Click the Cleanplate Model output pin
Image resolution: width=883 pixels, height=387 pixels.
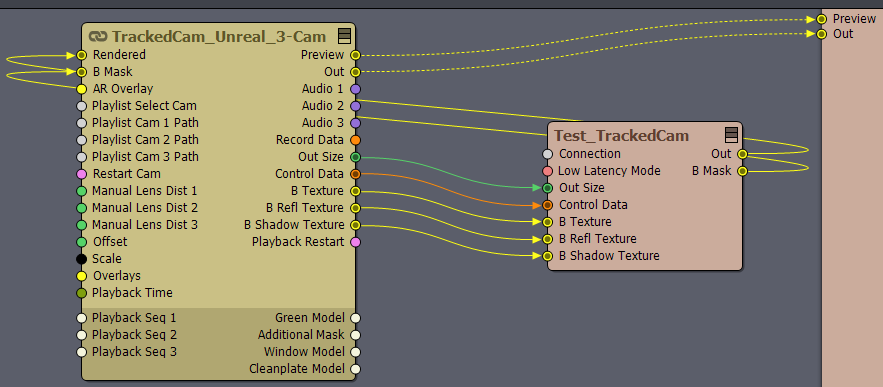click(x=355, y=370)
